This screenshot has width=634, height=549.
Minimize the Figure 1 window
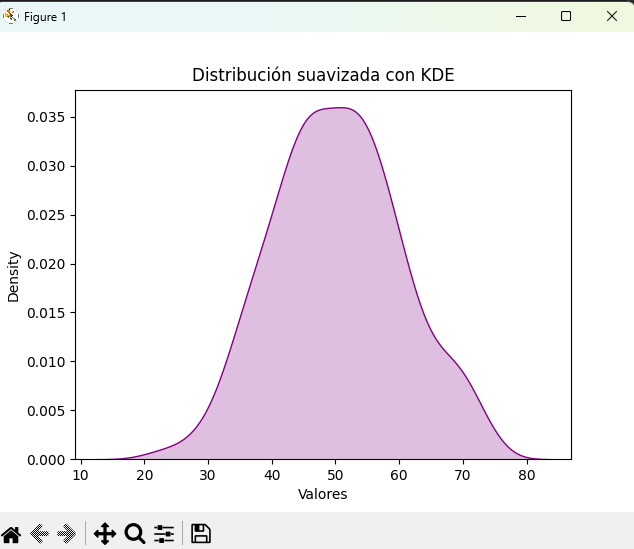click(519, 16)
